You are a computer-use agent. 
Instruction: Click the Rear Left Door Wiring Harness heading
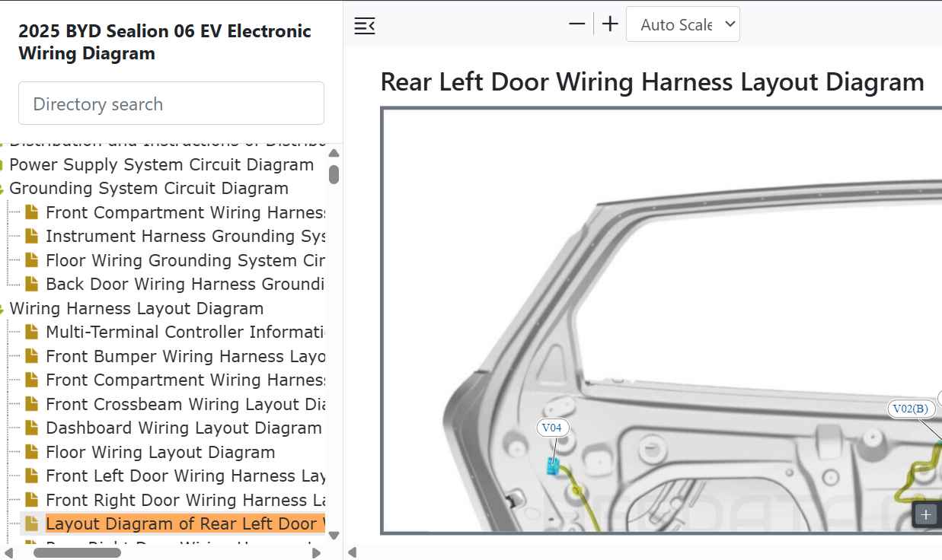(652, 81)
